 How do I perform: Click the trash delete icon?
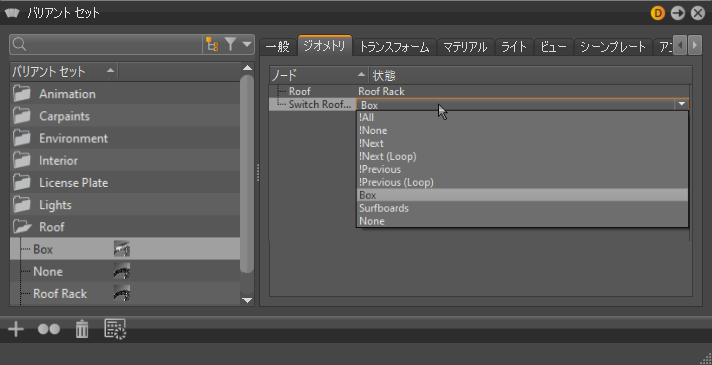82,329
